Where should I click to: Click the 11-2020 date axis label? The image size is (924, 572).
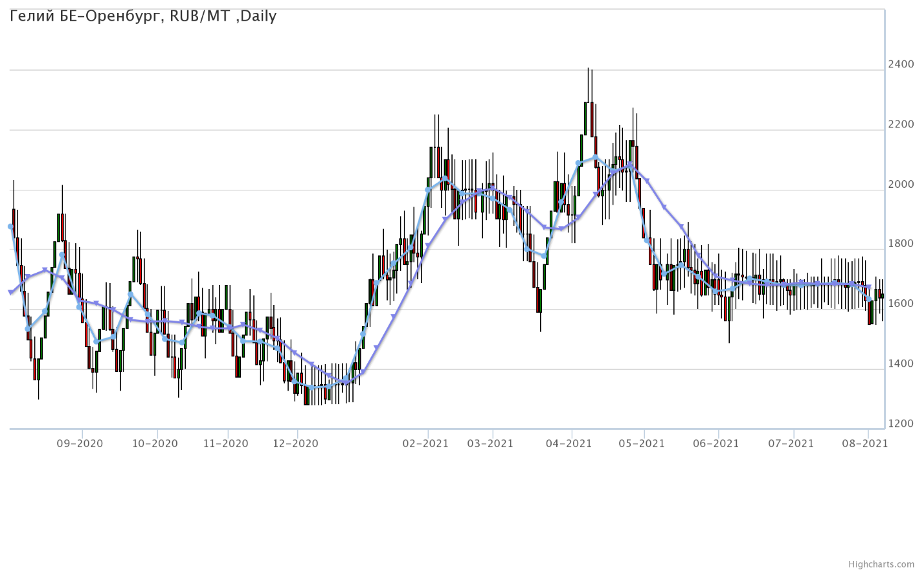coord(225,444)
